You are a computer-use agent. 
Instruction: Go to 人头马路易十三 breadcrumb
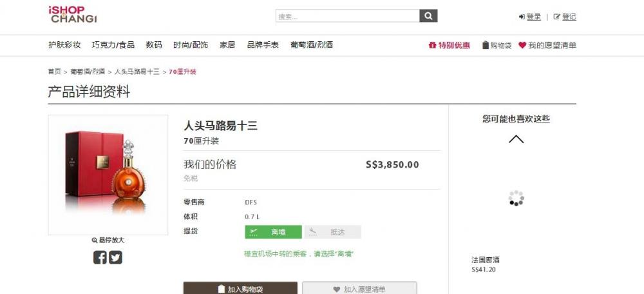[x=137, y=72]
